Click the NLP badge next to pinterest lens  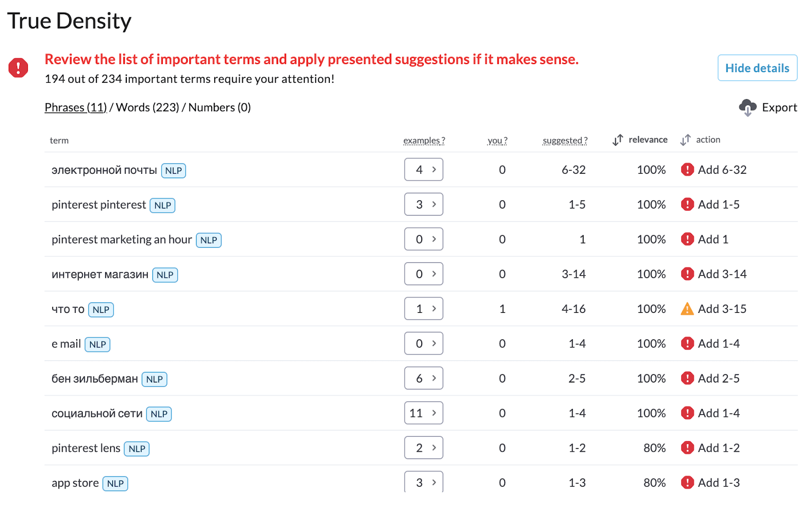(137, 449)
